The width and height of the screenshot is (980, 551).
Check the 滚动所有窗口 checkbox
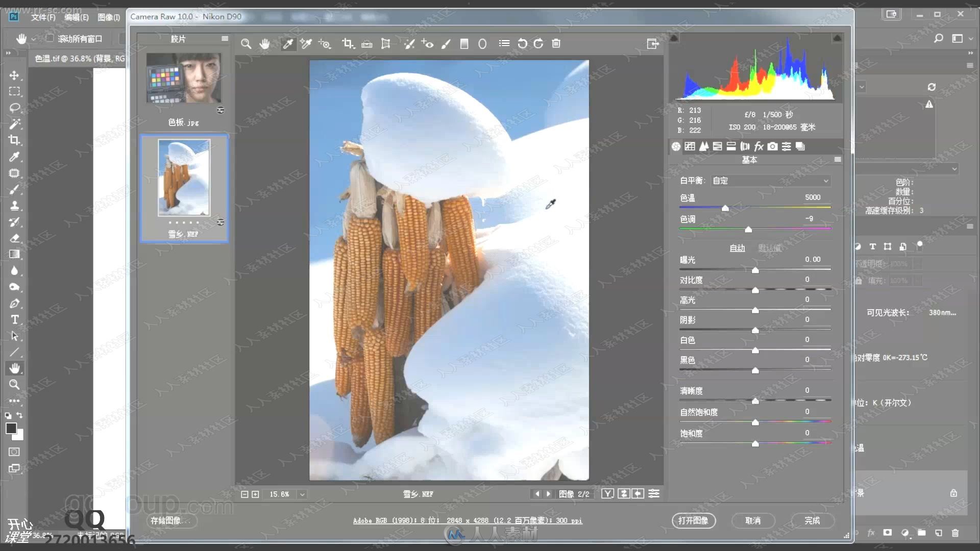click(50, 38)
